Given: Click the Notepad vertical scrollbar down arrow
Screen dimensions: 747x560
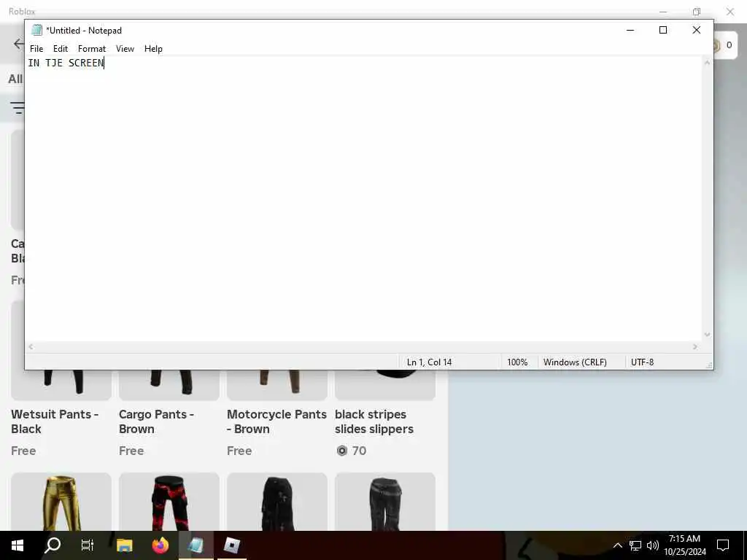Looking at the screenshot, I should (707, 335).
